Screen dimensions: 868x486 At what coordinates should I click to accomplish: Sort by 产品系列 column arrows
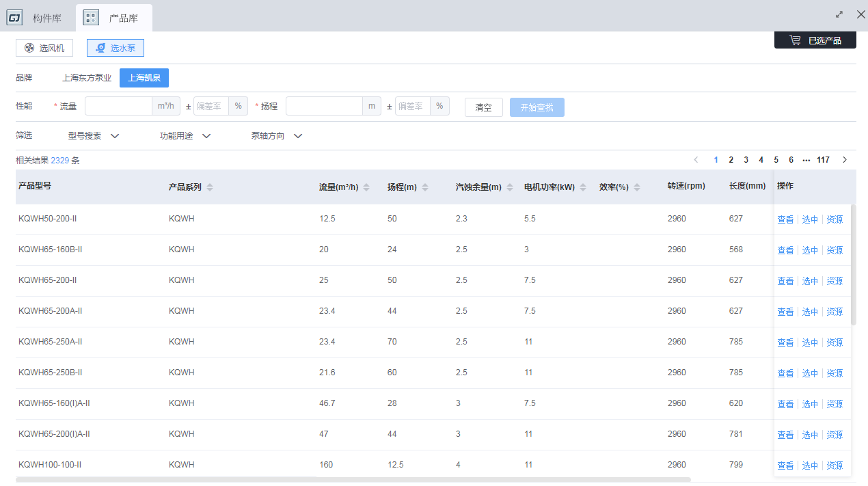click(210, 187)
